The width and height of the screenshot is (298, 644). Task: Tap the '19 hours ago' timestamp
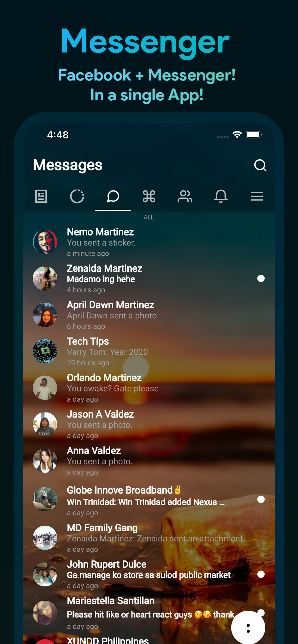(88, 363)
